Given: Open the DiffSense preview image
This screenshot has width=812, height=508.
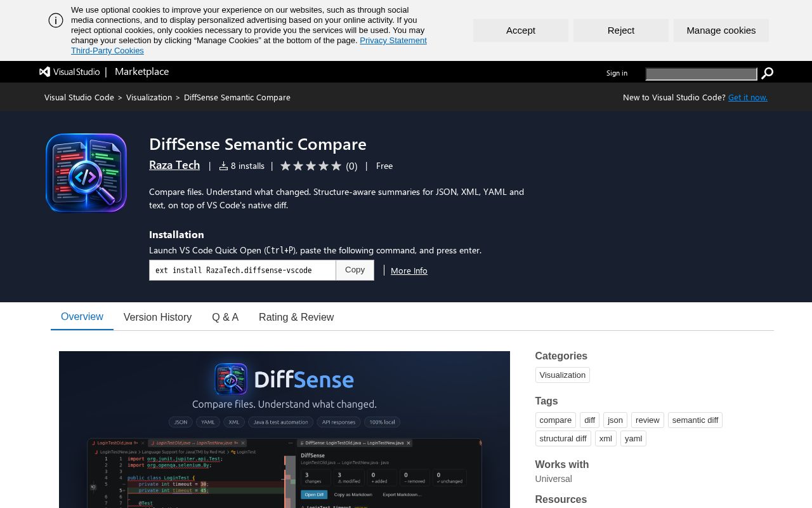Looking at the screenshot, I should (x=284, y=429).
